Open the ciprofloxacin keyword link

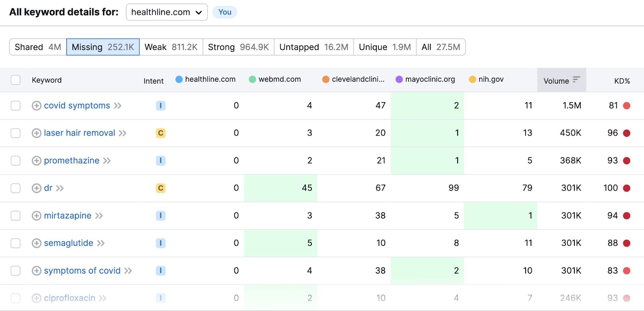(x=70, y=298)
